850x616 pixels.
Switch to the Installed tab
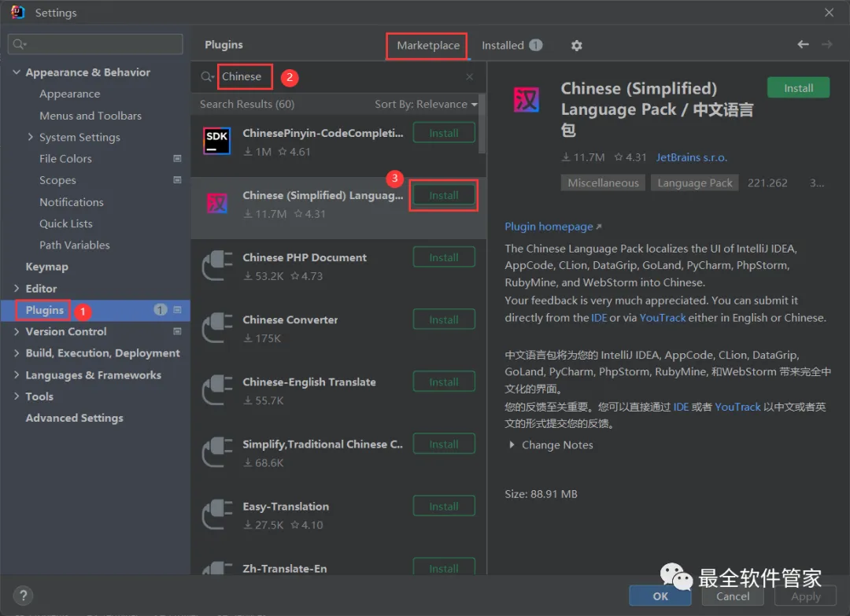click(512, 46)
